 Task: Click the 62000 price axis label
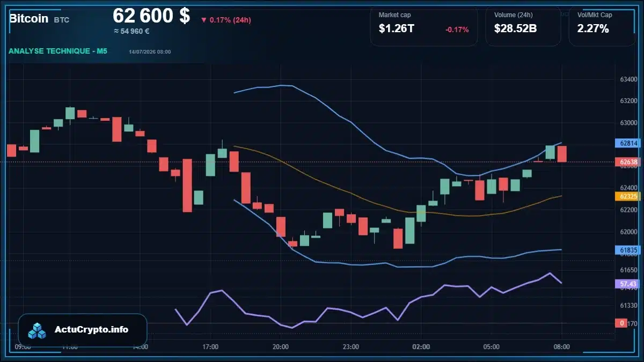[628, 232]
